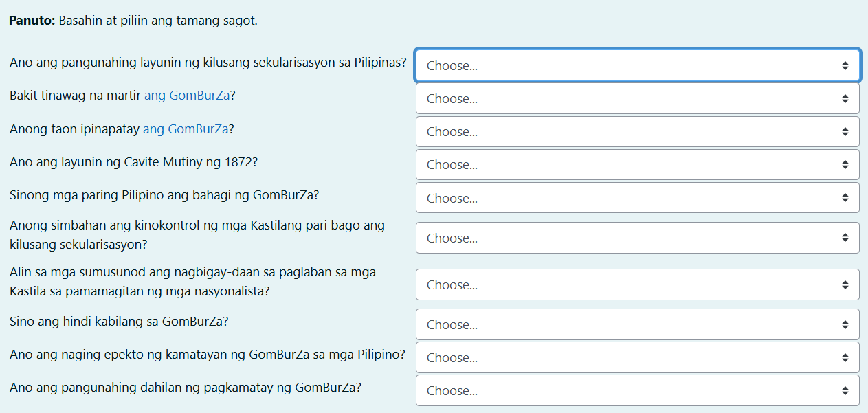Click the up-down arrows beside the nasyonalista question dropdown

[846, 284]
